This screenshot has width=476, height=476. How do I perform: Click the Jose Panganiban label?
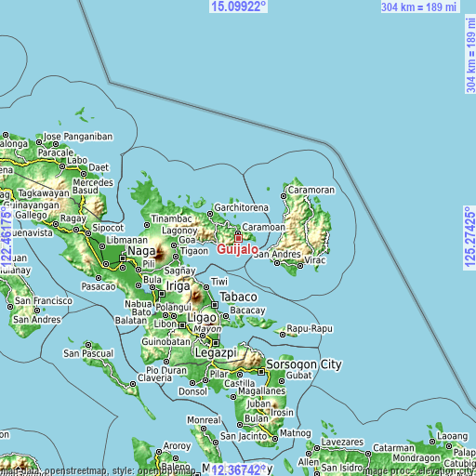coord(78,137)
